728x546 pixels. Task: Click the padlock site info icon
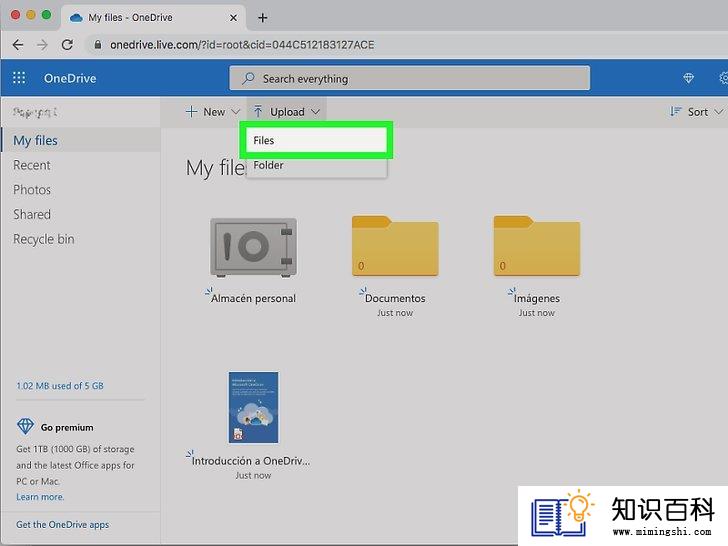(98, 45)
